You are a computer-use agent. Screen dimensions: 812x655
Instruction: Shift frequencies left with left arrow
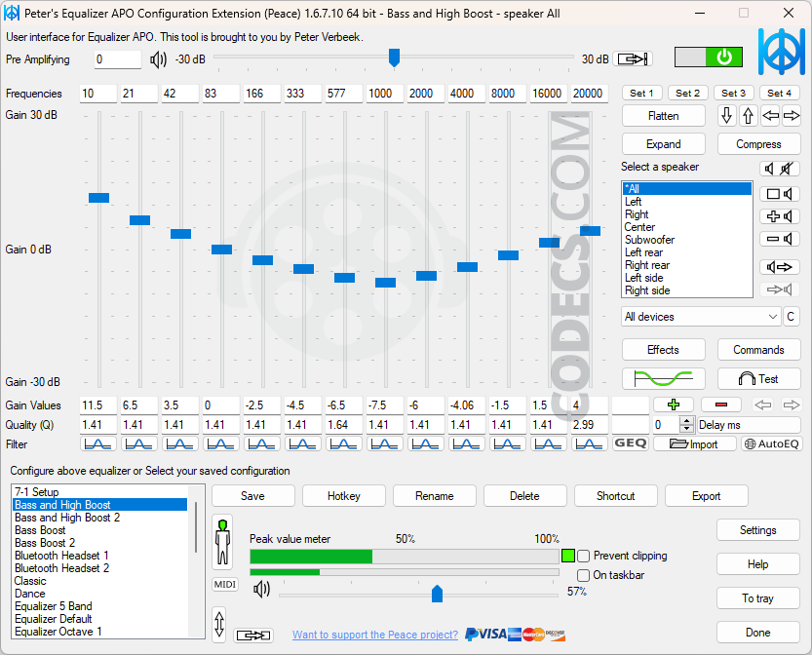pyautogui.click(x=770, y=115)
